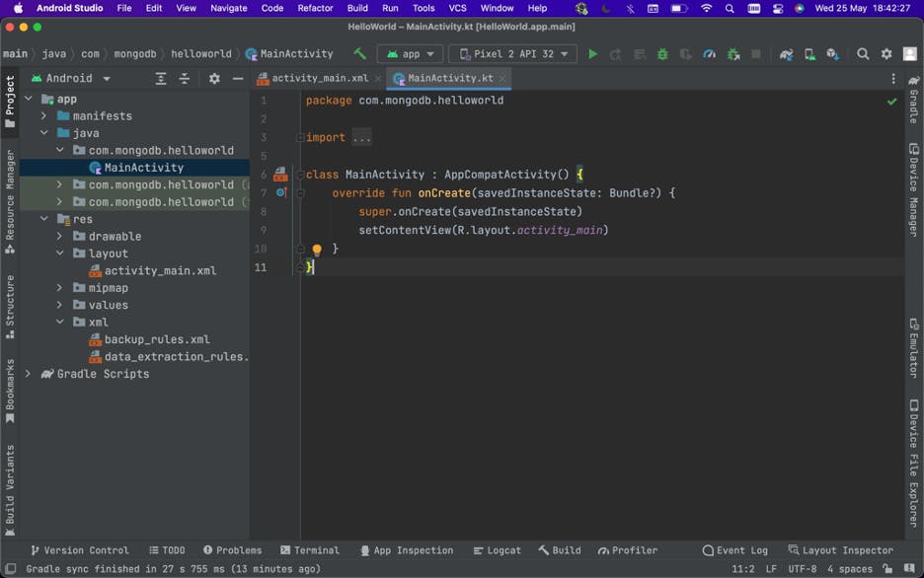Expand the drawable folder
Viewport: 924px width, 578px height.
click(59, 236)
